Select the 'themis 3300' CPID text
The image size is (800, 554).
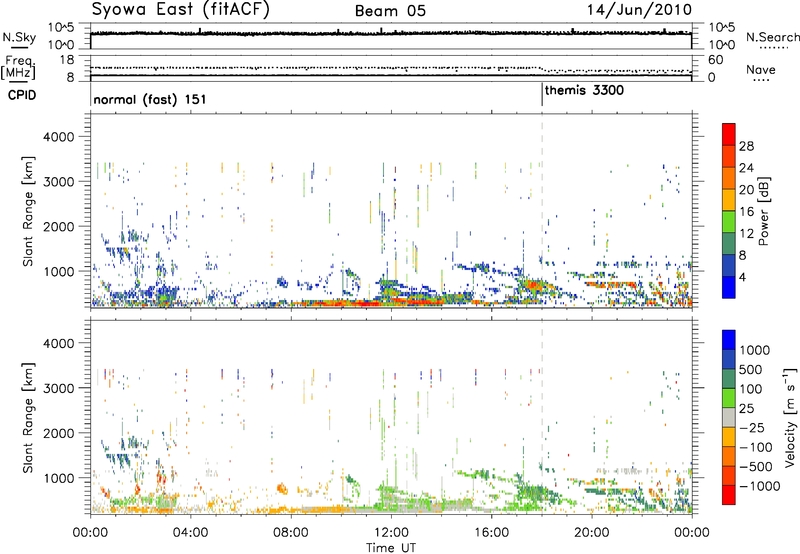pyautogui.click(x=584, y=90)
